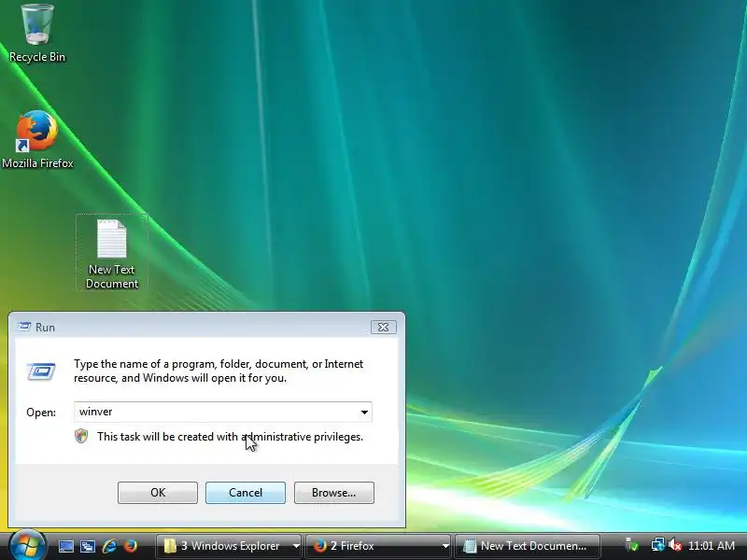Click Switch between windows quick launch icon
The image size is (747, 560).
tap(88, 546)
